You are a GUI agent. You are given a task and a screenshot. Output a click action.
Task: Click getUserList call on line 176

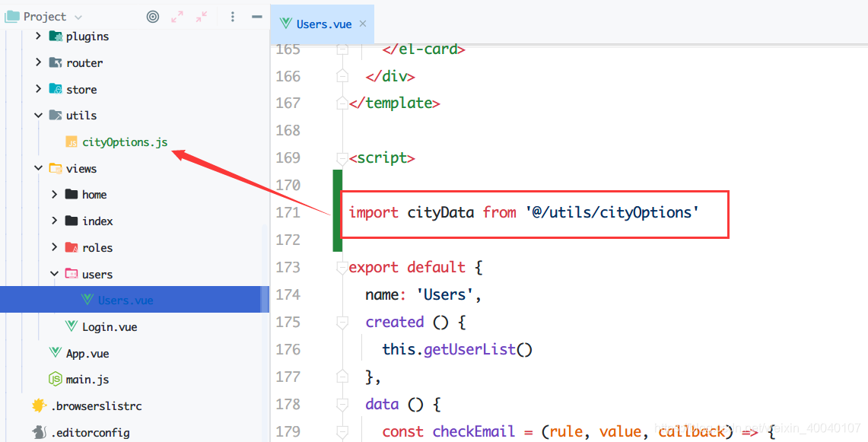[470, 349]
